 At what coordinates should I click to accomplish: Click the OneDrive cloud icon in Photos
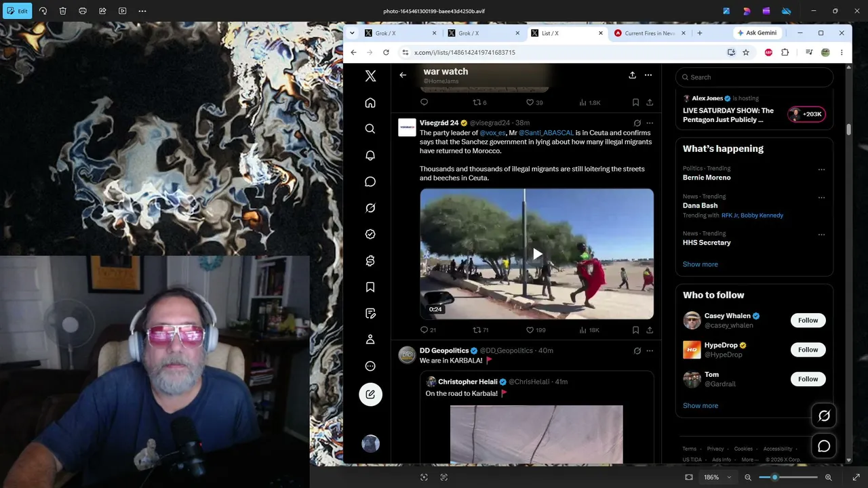tap(787, 11)
